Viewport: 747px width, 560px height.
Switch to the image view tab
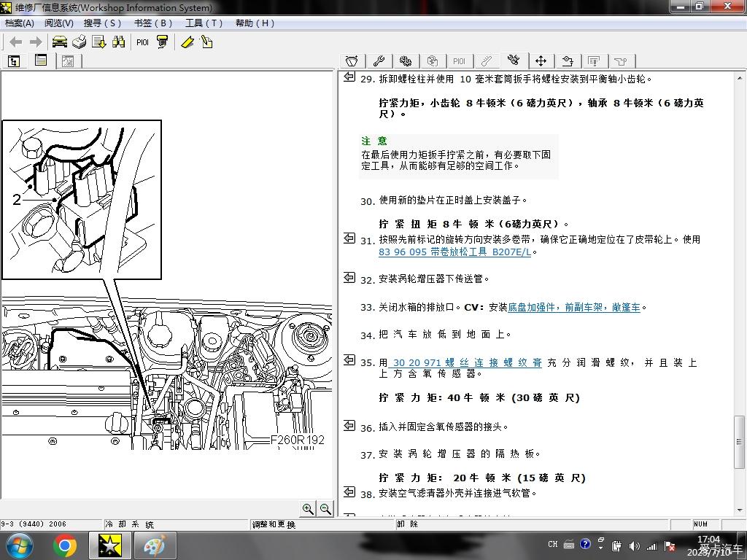(68, 61)
